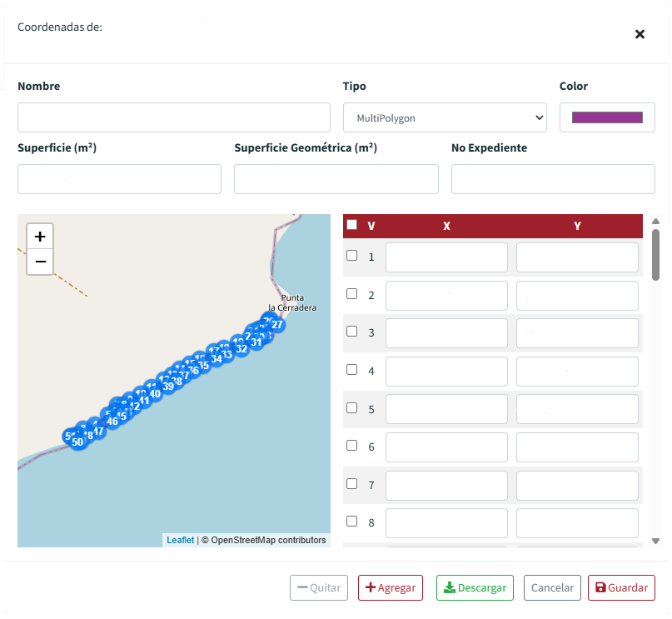Viewport: 672px width, 619px height.
Task: Open the Tipo MultiPolygon dropdown
Action: [445, 118]
